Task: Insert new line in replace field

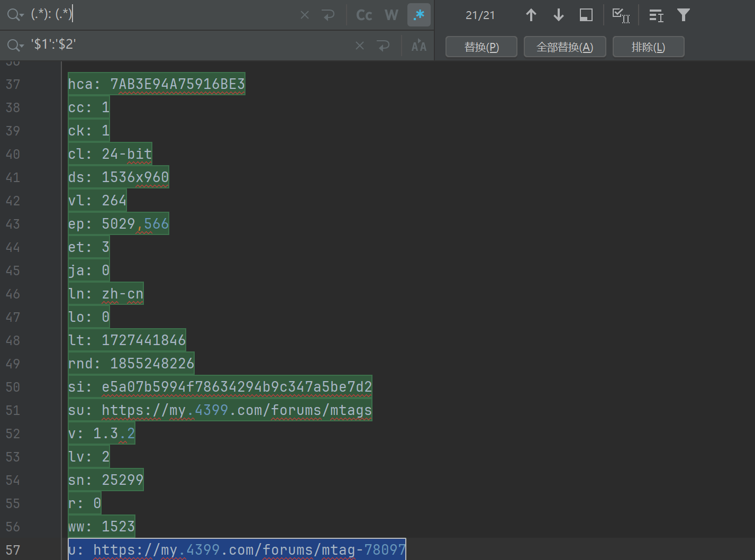Action: point(384,46)
